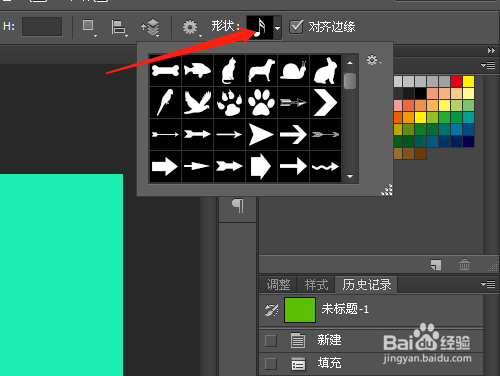Open the geometry options gear in toolbar
This screenshot has height=376, width=500.
pos(191,27)
